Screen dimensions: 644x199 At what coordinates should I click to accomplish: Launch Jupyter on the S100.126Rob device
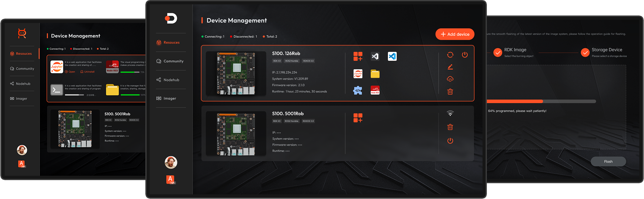pos(358,74)
